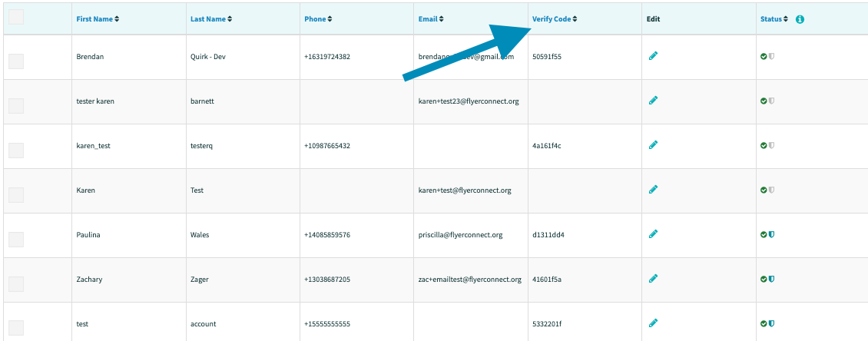868x341 pixels.
Task: Edit the test account row
Action: point(653,323)
